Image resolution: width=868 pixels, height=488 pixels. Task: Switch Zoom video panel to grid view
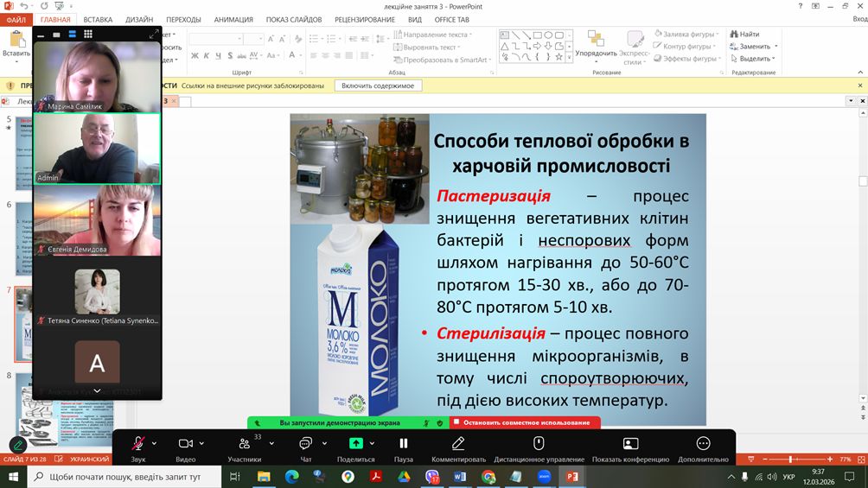pos(88,35)
